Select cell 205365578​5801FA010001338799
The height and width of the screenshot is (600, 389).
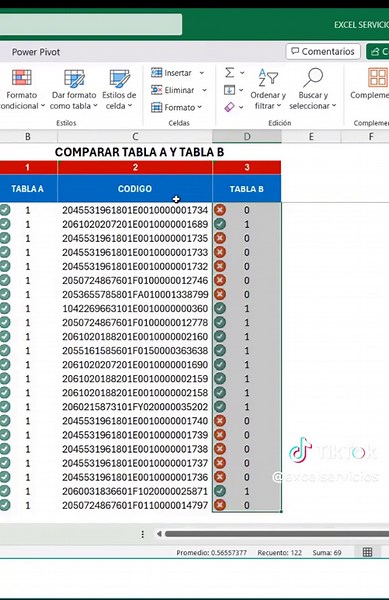135,294
